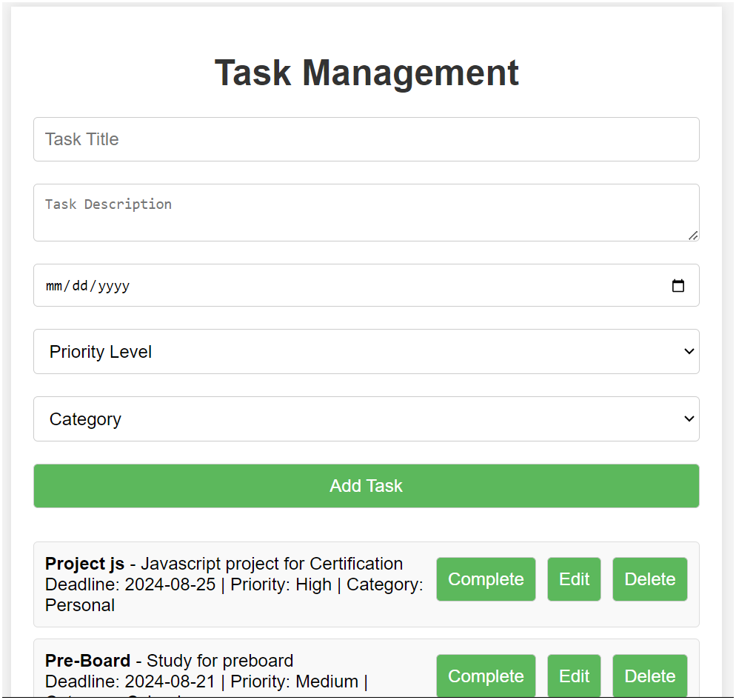Viewport: 736px width, 700px height.
Task: Complete the Pre-Board task
Action: tap(486, 676)
